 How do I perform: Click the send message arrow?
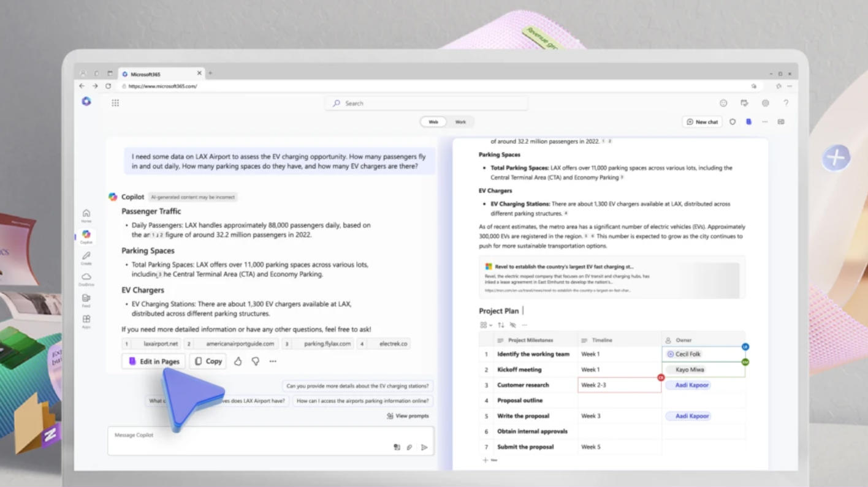click(x=424, y=447)
